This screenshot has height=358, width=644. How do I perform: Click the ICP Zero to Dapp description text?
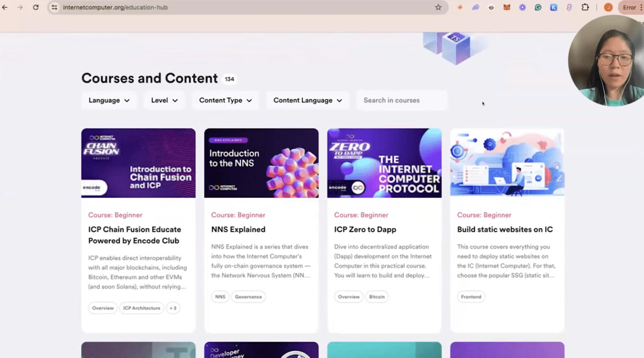(x=384, y=261)
